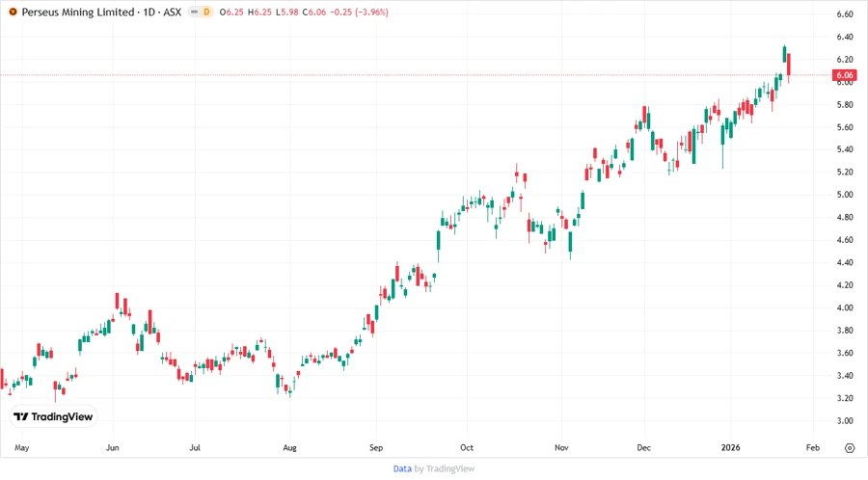The width and height of the screenshot is (868, 480).
Task: Click the O6.25 open value
Action: 231,13
